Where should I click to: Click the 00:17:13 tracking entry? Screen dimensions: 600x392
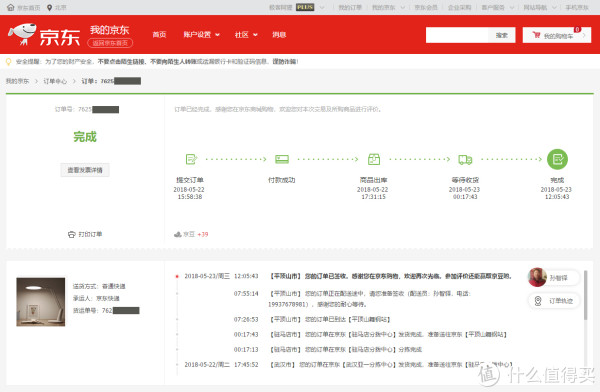(x=328, y=350)
